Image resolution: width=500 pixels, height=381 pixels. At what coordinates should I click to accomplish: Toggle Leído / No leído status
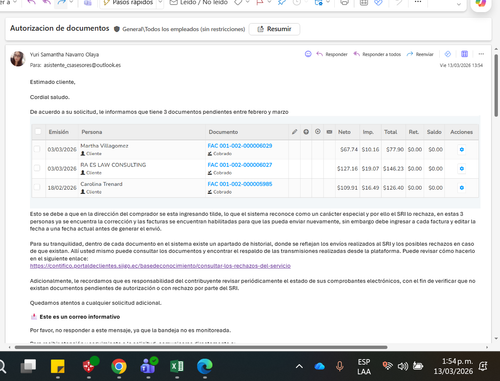[199, 3]
